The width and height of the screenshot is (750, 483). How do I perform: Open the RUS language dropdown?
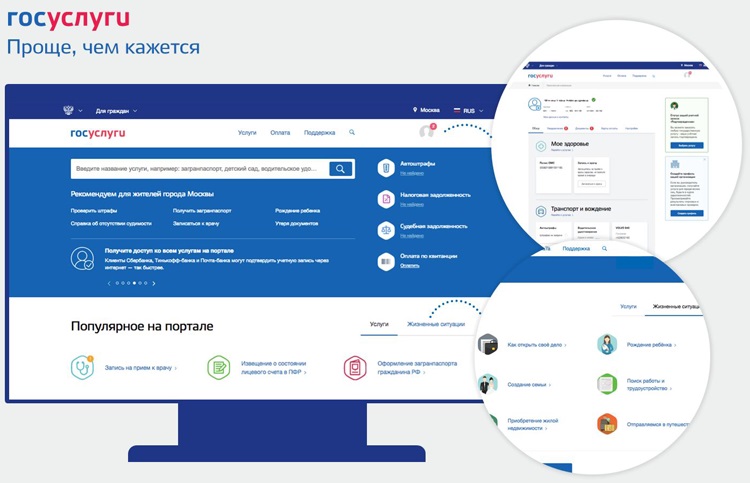click(x=468, y=110)
